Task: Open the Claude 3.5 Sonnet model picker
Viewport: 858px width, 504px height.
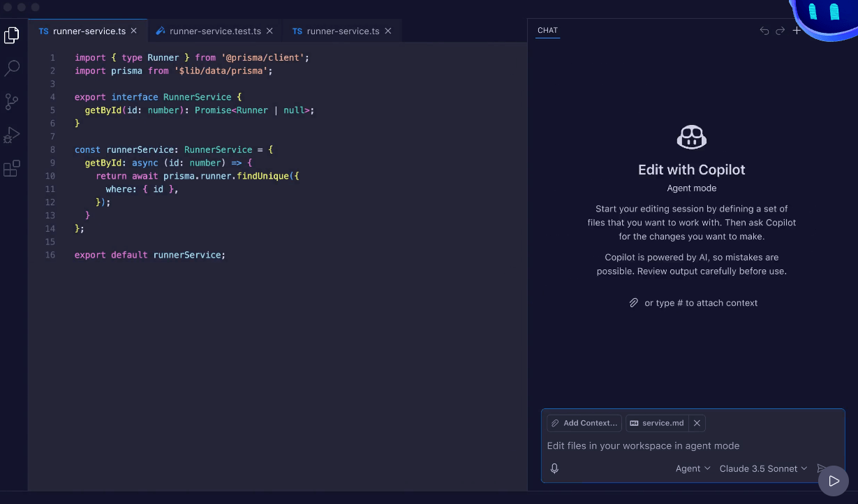Action: [763, 468]
